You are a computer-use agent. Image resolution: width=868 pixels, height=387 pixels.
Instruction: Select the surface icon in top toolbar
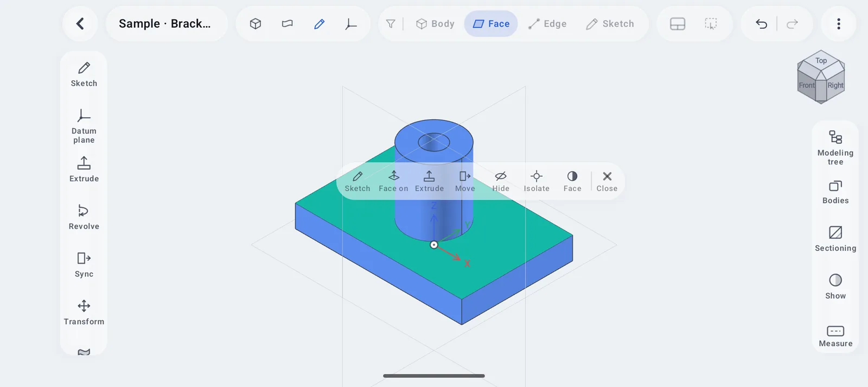pos(288,24)
